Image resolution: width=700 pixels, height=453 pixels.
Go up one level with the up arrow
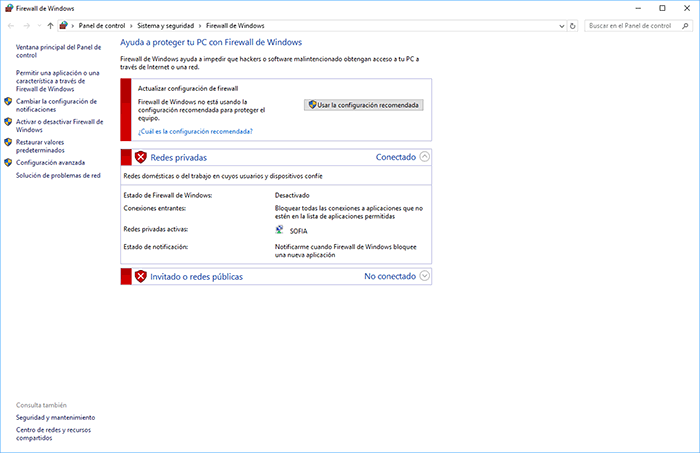[50, 26]
